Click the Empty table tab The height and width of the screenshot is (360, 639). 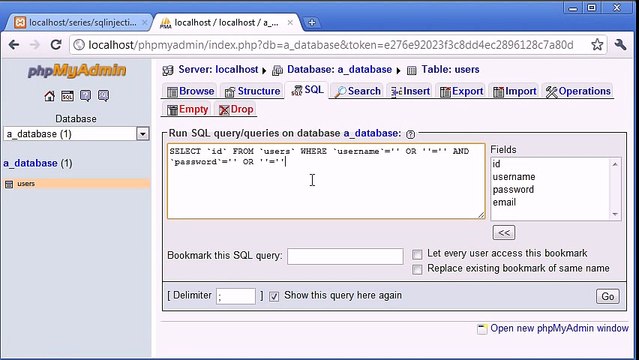(x=187, y=109)
